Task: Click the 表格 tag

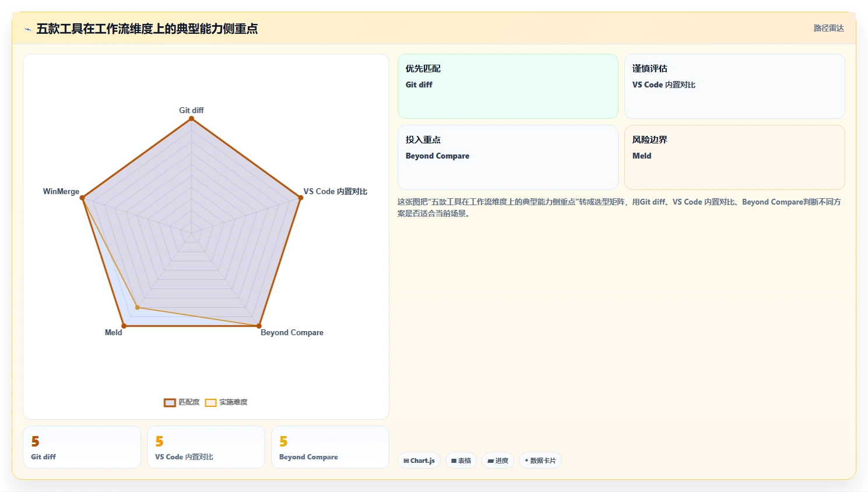Action: 461,461
